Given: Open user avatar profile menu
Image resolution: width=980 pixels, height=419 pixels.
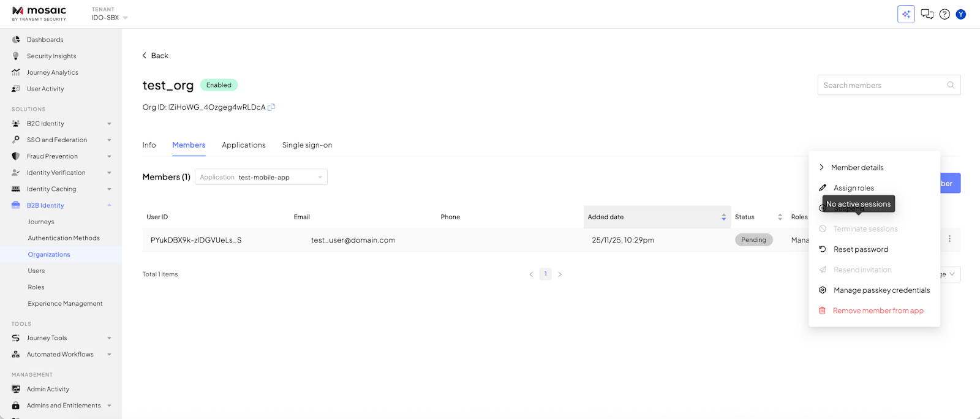Looking at the screenshot, I should (960, 14).
